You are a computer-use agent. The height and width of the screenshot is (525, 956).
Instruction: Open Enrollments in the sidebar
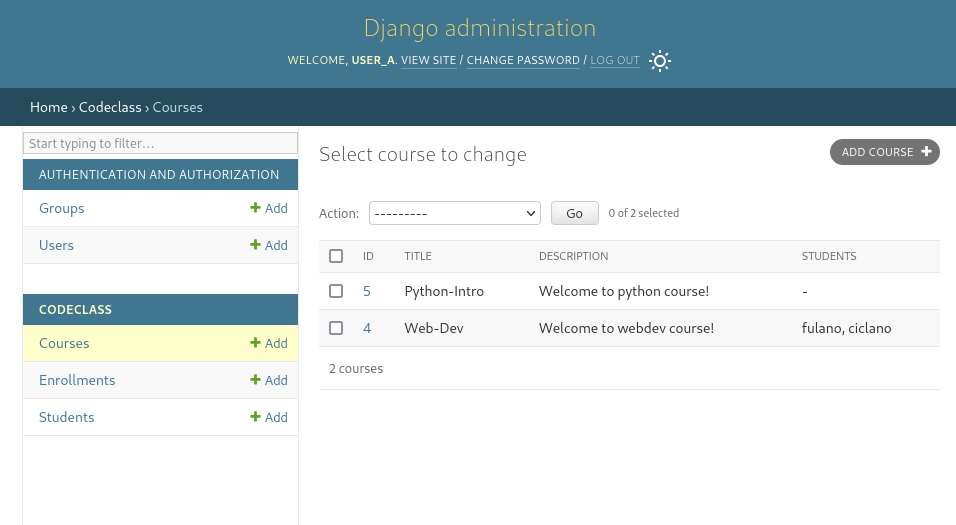[77, 380]
